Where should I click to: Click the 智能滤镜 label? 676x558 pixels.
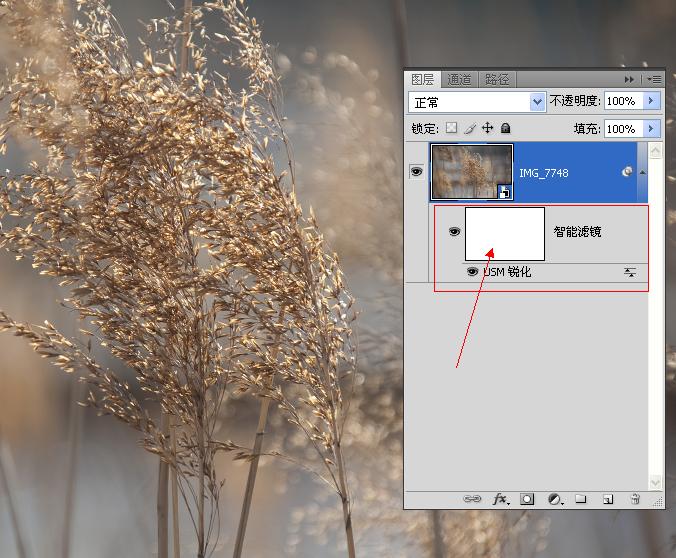click(x=577, y=232)
